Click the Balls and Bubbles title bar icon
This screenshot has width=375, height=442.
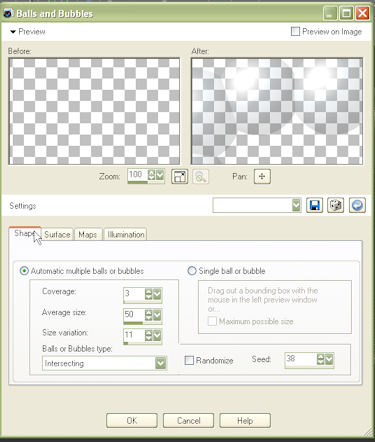coord(8,13)
